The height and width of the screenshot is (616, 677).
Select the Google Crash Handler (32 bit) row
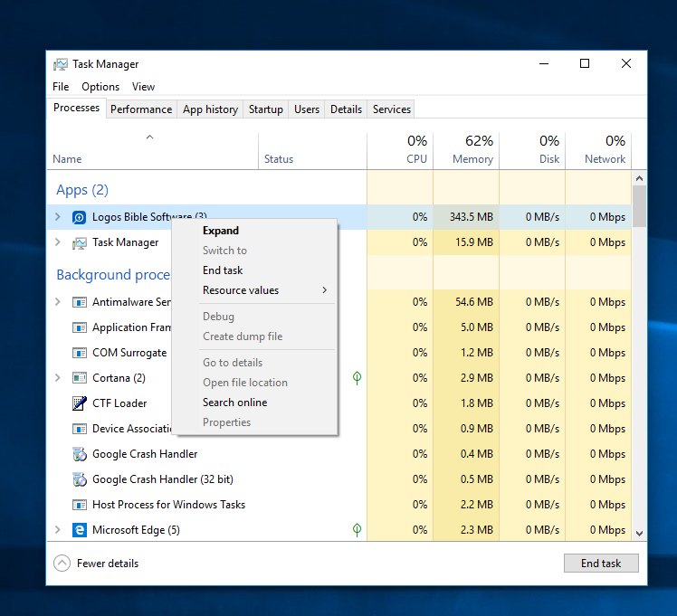click(339, 479)
